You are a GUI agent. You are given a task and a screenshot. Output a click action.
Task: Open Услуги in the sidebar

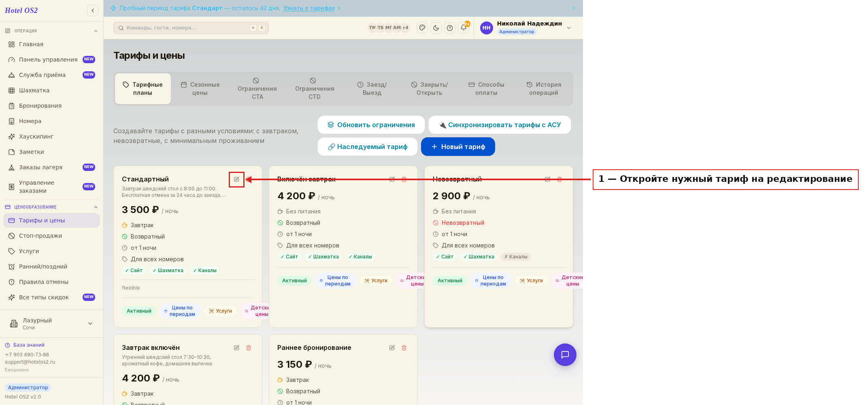[51, 251]
